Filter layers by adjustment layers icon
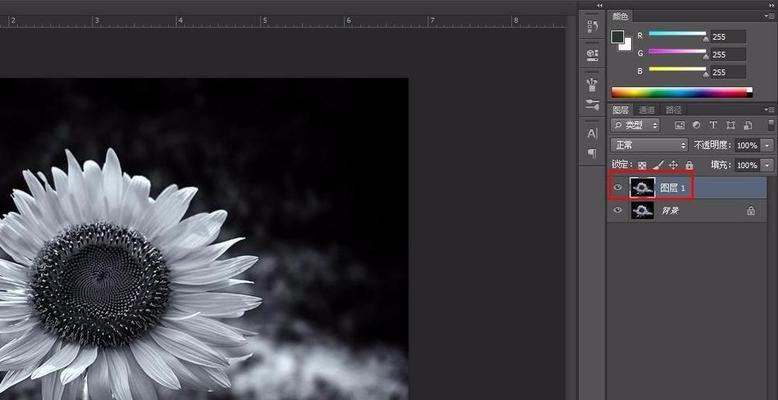 696,125
